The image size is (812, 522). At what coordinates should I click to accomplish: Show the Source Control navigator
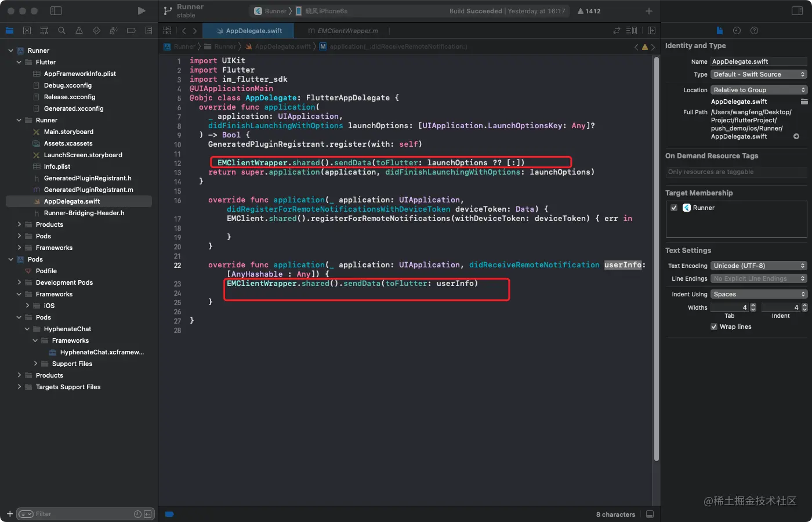coord(27,31)
